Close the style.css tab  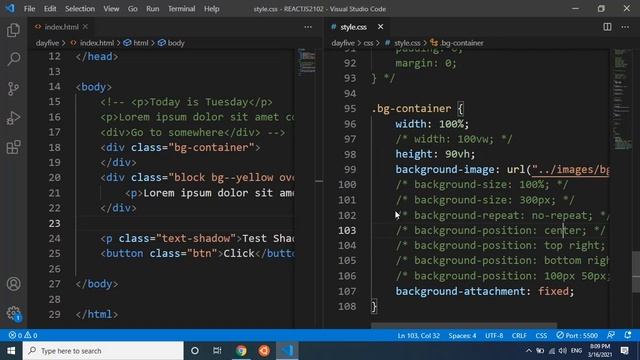pos(380,27)
